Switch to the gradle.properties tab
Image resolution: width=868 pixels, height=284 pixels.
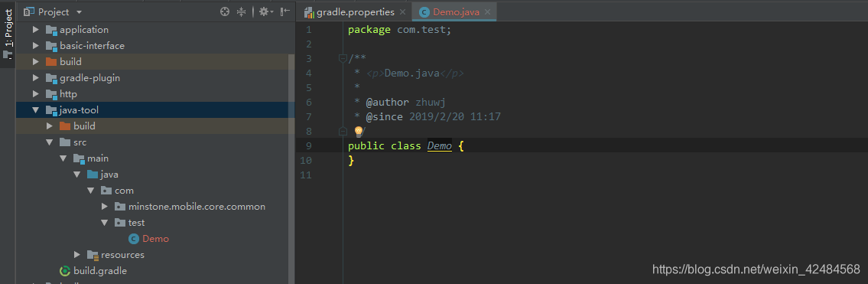pyautogui.click(x=356, y=11)
